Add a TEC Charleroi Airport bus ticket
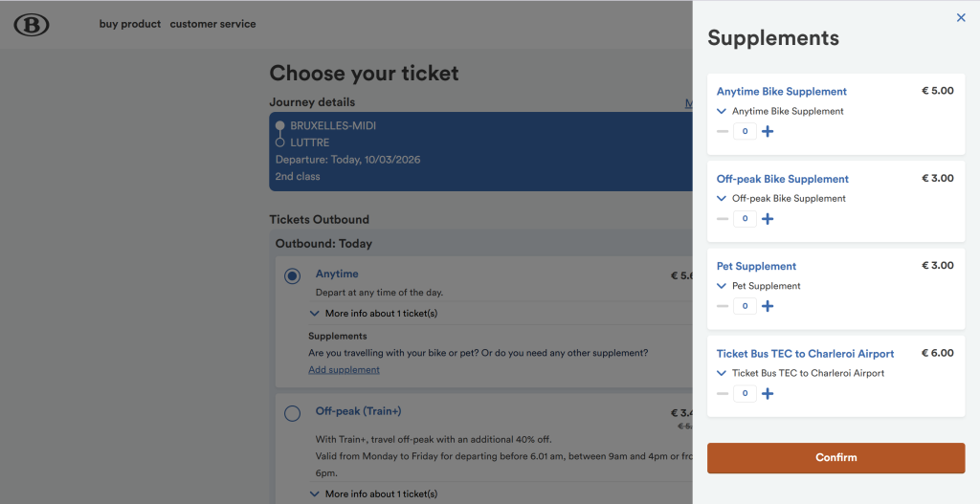Viewport: 980px width, 504px height. coord(768,393)
